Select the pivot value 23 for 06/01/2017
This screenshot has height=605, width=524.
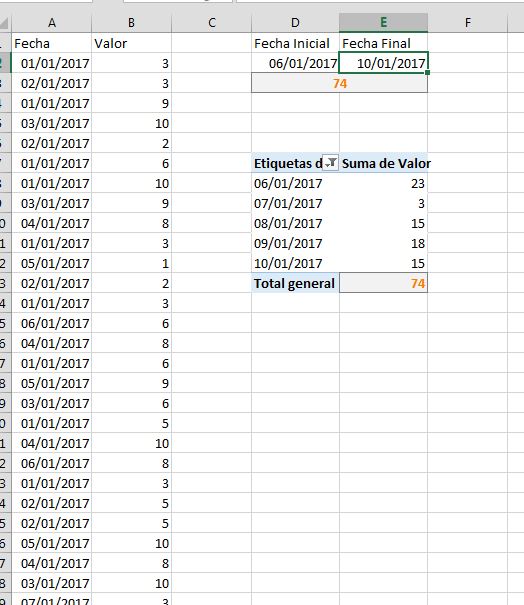tap(384, 183)
